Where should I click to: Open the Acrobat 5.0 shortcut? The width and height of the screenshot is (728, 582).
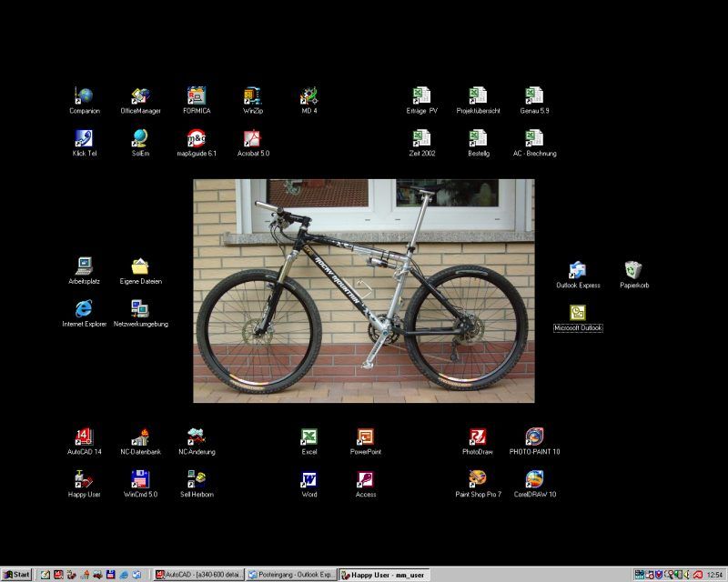point(252,139)
